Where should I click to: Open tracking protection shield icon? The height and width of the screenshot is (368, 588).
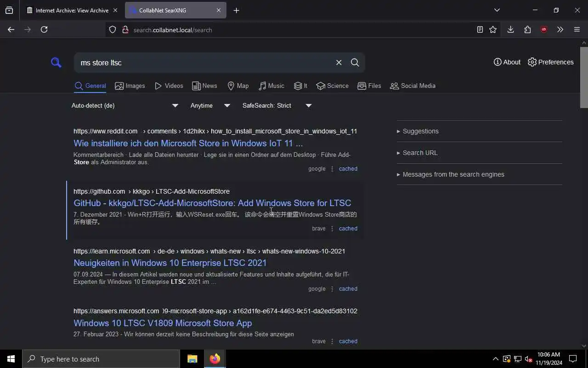(x=113, y=30)
